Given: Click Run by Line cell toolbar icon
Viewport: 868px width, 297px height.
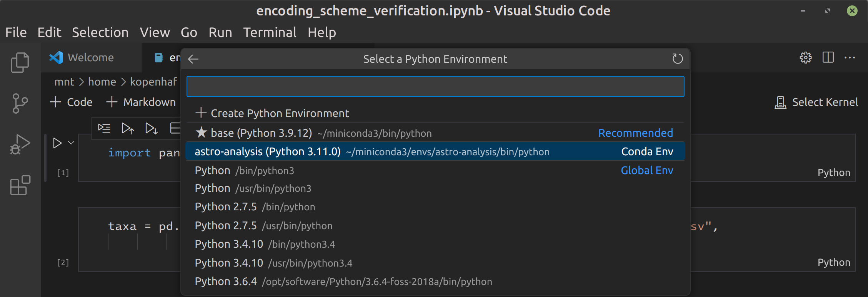Looking at the screenshot, I should tap(104, 128).
